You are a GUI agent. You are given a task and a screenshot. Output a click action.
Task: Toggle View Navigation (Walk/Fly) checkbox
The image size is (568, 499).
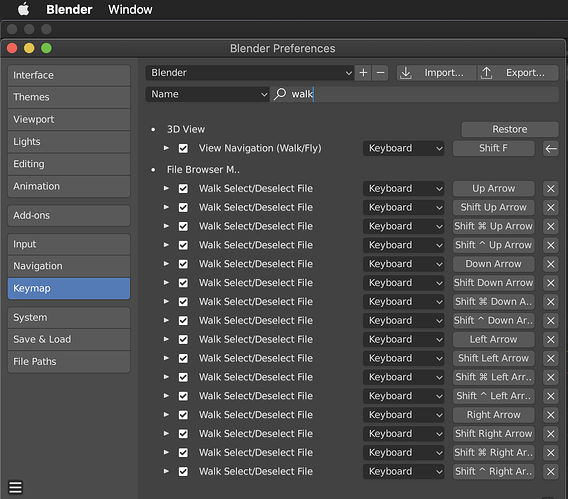point(183,148)
